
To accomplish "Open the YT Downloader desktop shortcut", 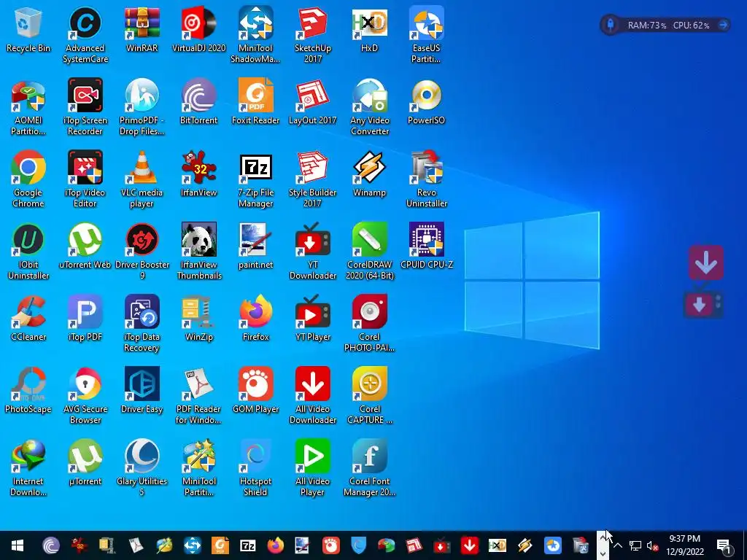I will [x=312, y=252].
